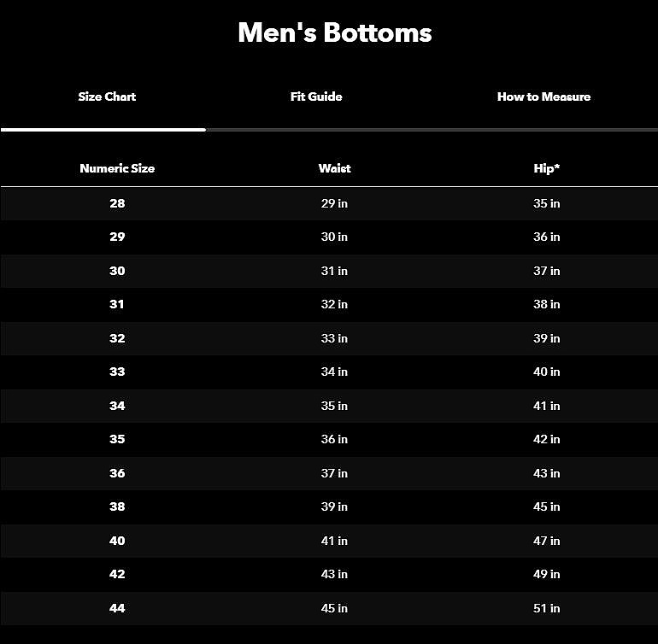Viewport: 658px width, 644px height.
Task: Select the size 36 row label
Action: 117,473
